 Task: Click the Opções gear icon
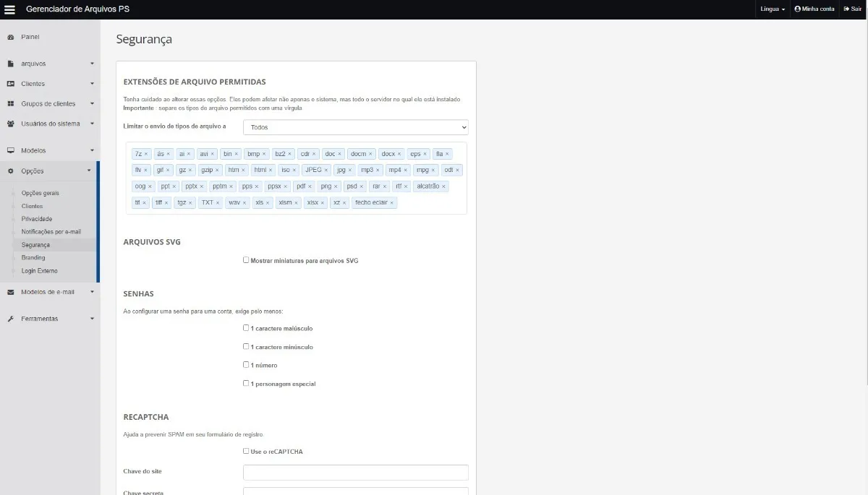(x=11, y=171)
